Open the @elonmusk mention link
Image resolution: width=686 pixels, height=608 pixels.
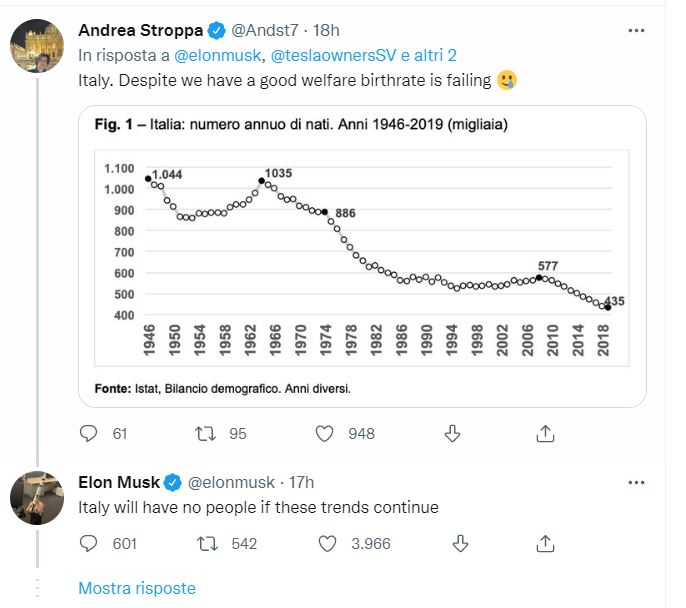[217, 56]
